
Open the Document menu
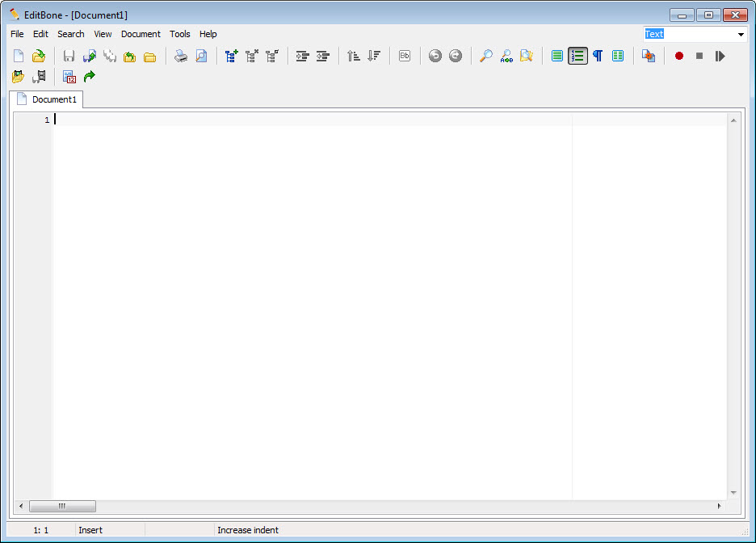coord(141,34)
